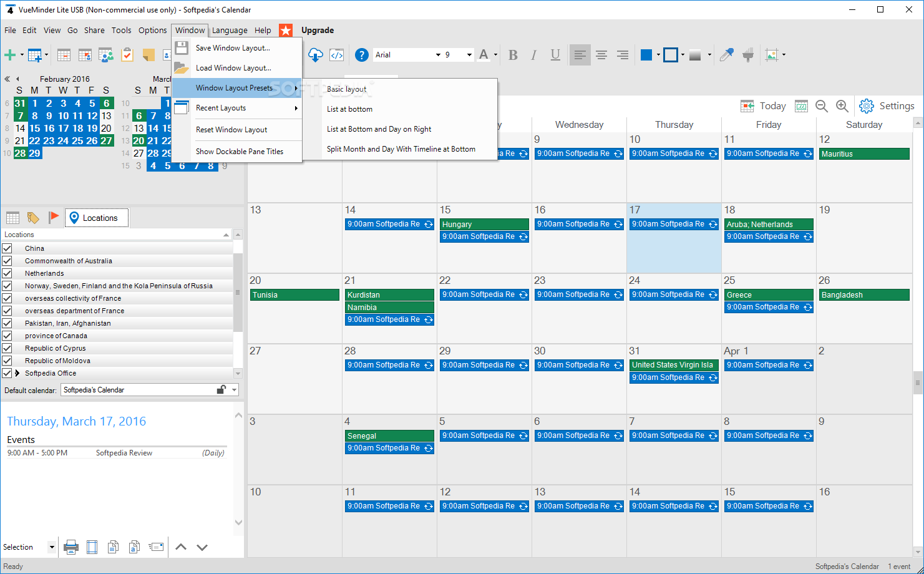Expand the Recent Layouts submenu
Viewport: 924px width, 574px height.
coord(237,108)
